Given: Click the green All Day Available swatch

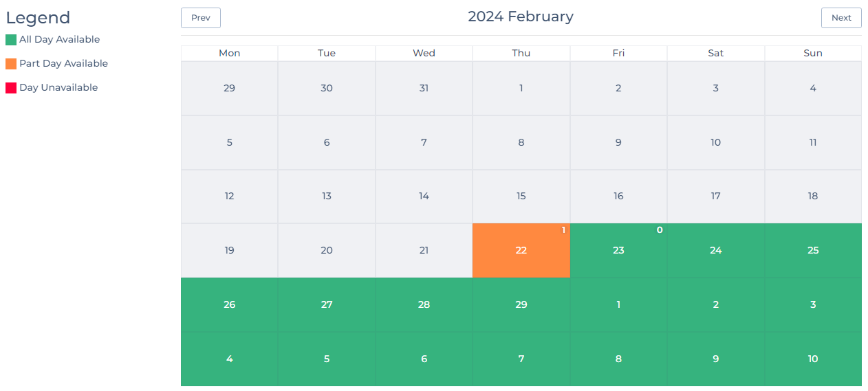Looking at the screenshot, I should click(x=11, y=40).
